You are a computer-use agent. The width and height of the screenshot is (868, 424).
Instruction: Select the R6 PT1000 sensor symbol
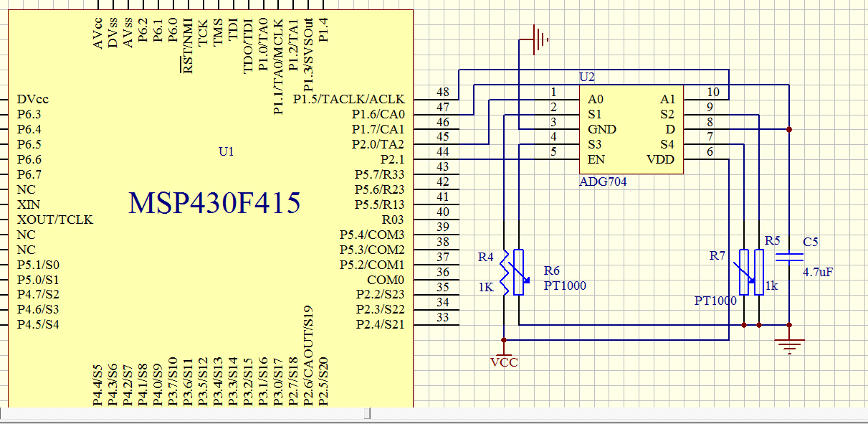519,272
